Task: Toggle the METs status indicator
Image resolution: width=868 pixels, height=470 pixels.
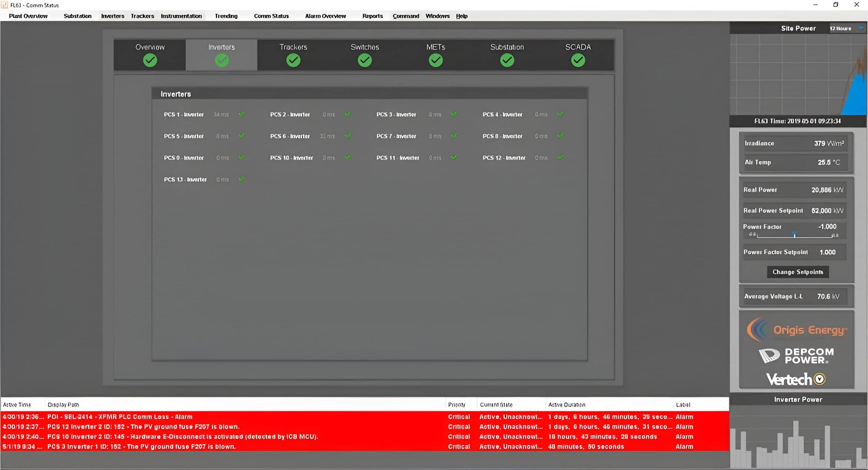Action: pyautogui.click(x=435, y=60)
